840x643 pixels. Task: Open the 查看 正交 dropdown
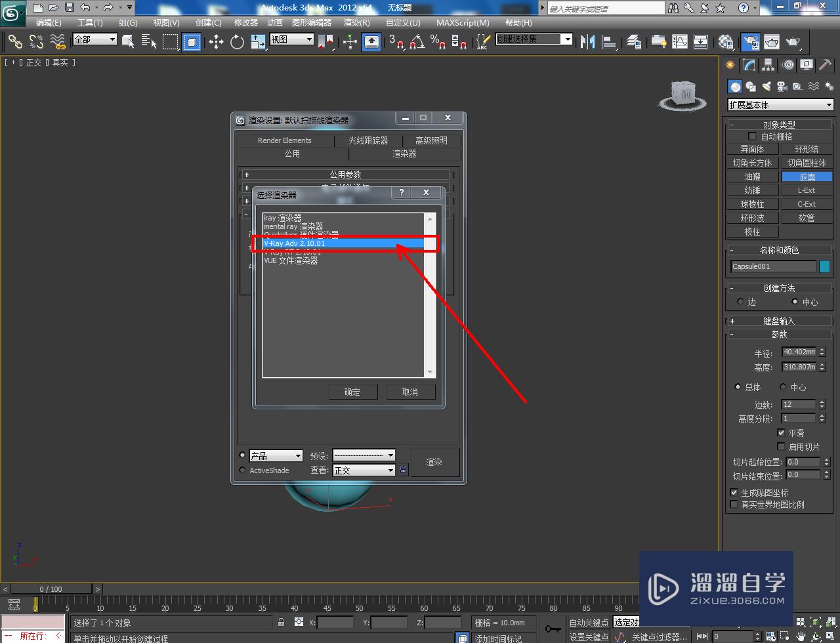[364, 470]
